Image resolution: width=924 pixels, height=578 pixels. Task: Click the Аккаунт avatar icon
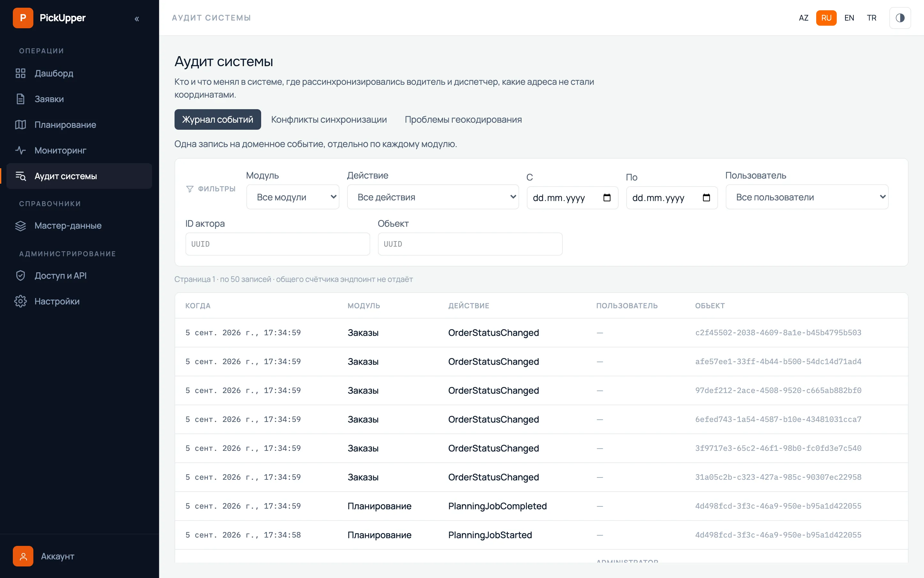(23, 556)
